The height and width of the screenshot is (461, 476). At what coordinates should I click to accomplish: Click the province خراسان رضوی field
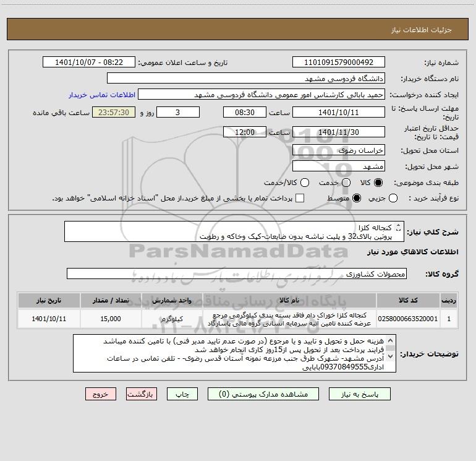click(x=339, y=150)
